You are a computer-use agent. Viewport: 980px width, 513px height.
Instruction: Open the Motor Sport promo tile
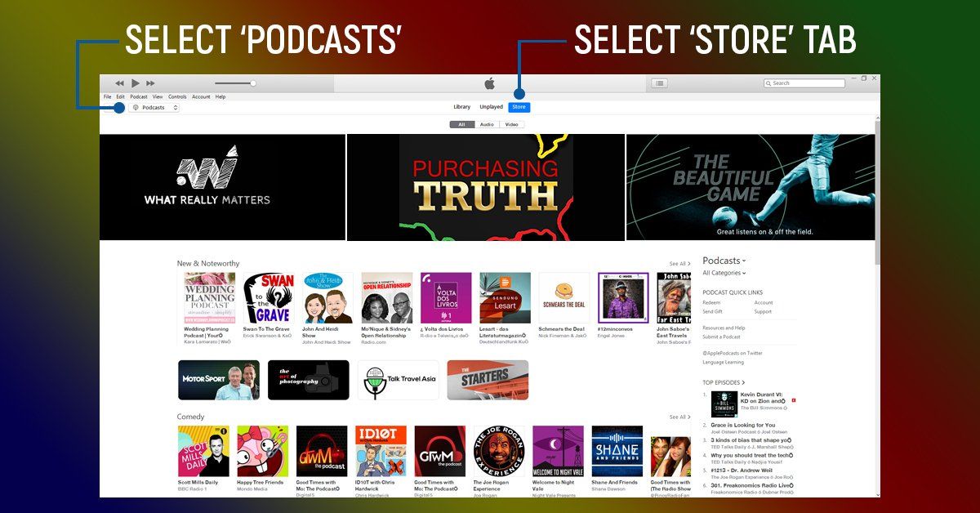pos(219,380)
